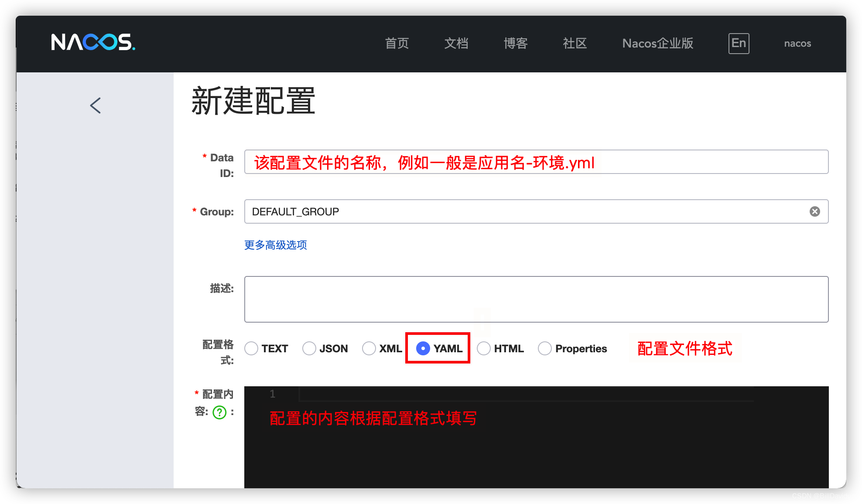Screen dimensions: 862x504
Task: Clear the Group field with the X icon
Action: point(814,211)
